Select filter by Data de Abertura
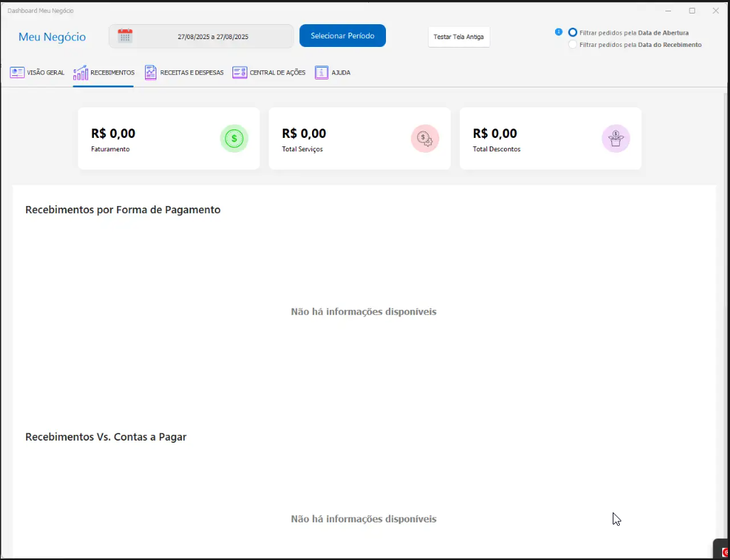This screenshot has width=730, height=560. tap(573, 33)
